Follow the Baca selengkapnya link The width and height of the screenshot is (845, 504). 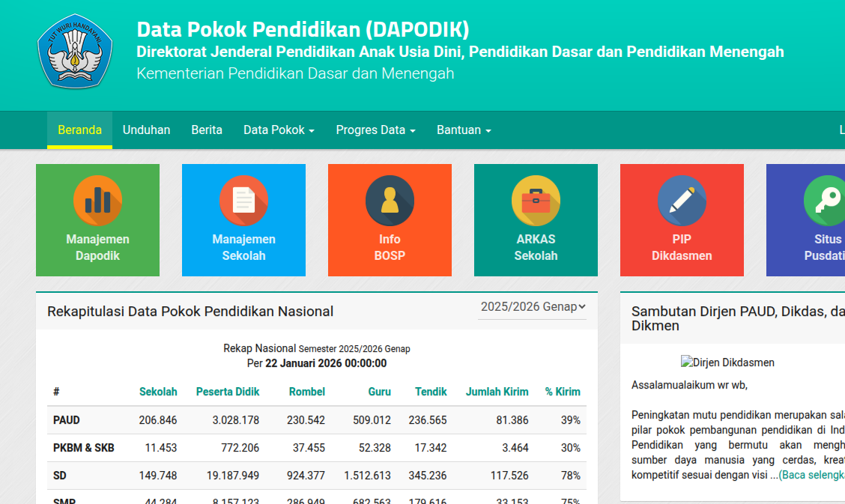814,474
